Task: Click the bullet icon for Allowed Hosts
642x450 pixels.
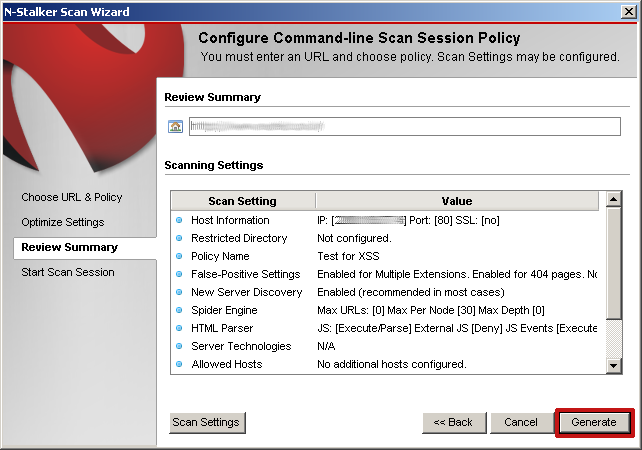Action: click(x=179, y=364)
